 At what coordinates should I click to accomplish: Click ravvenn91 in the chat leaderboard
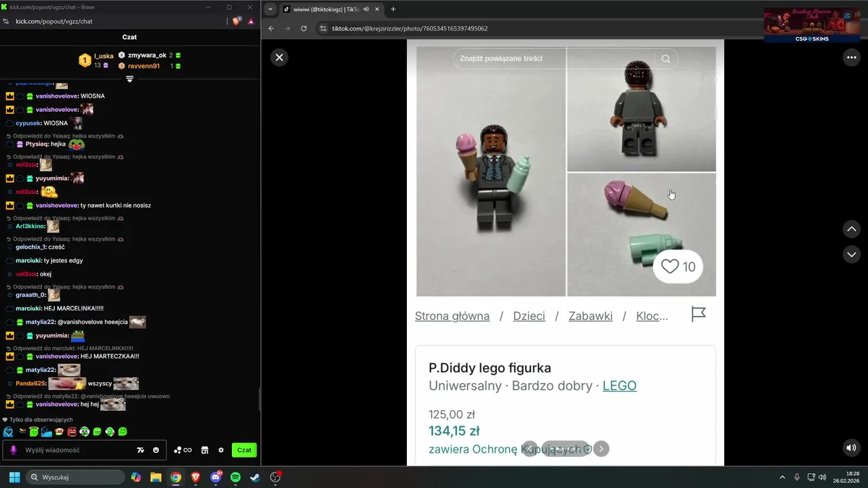click(x=144, y=66)
